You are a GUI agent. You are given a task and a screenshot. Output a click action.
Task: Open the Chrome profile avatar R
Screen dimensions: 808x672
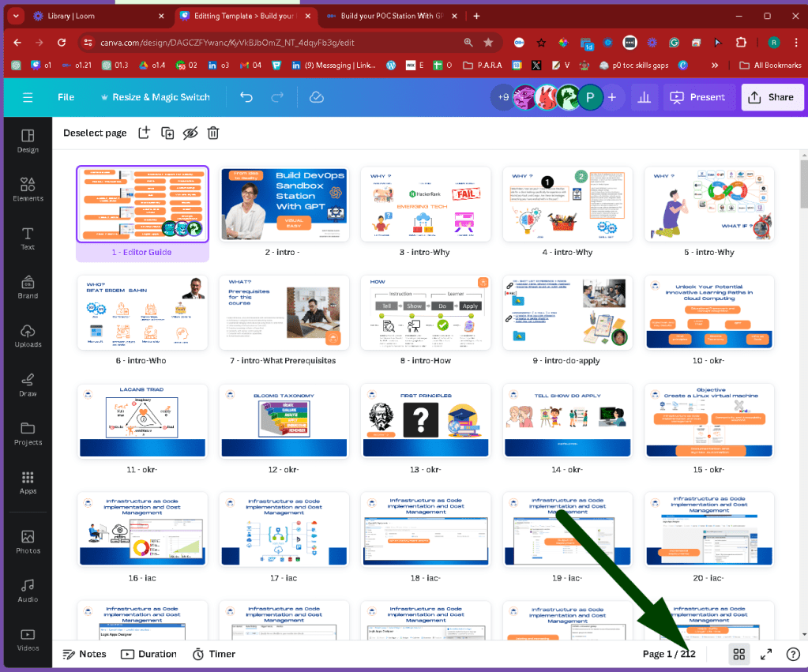(x=773, y=43)
